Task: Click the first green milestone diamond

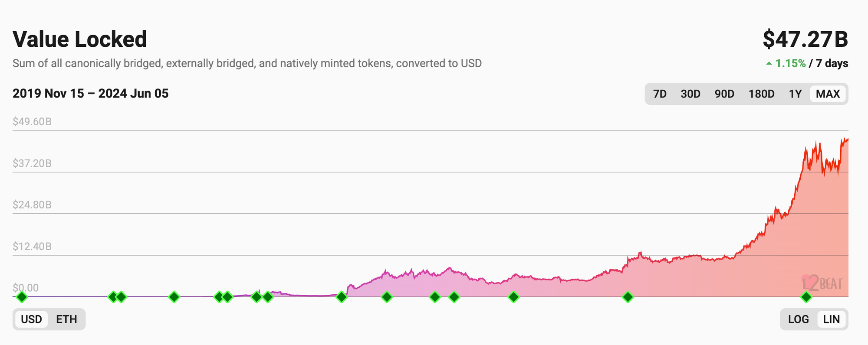Action: point(22,297)
